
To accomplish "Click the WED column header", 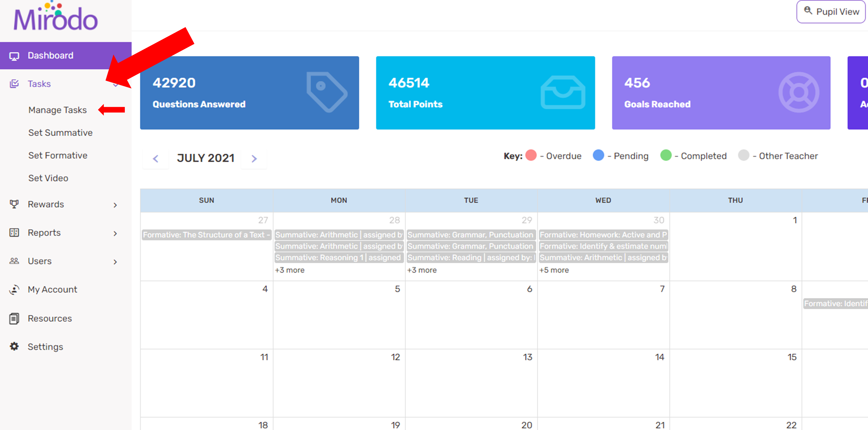I will (x=603, y=200).
